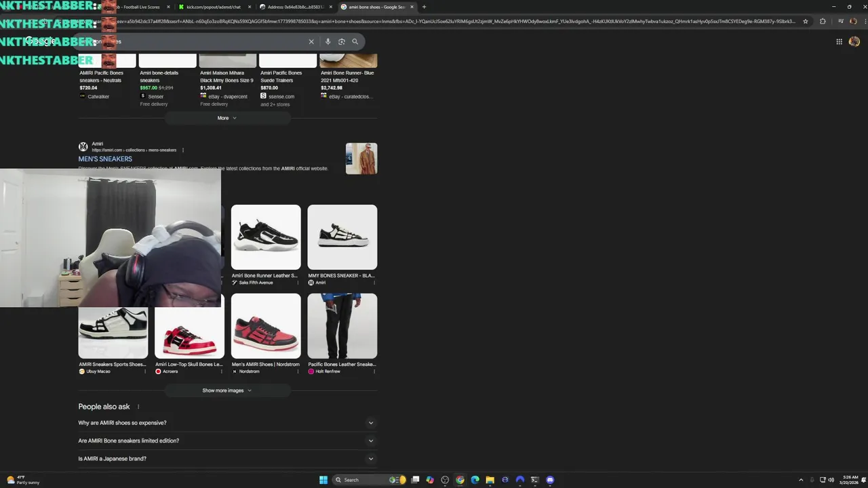
Task: Open Microsoft Edge from taskbar
Action: (475, 480)
